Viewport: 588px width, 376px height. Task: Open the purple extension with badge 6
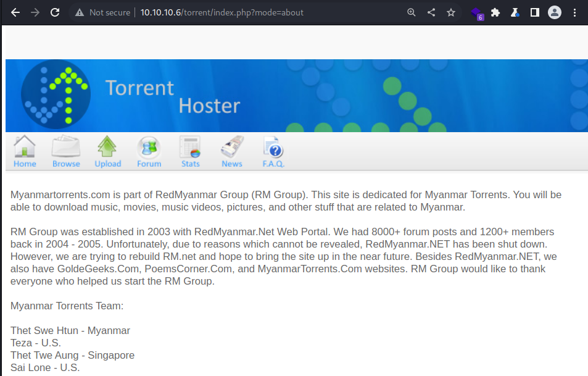pos(477,13)
